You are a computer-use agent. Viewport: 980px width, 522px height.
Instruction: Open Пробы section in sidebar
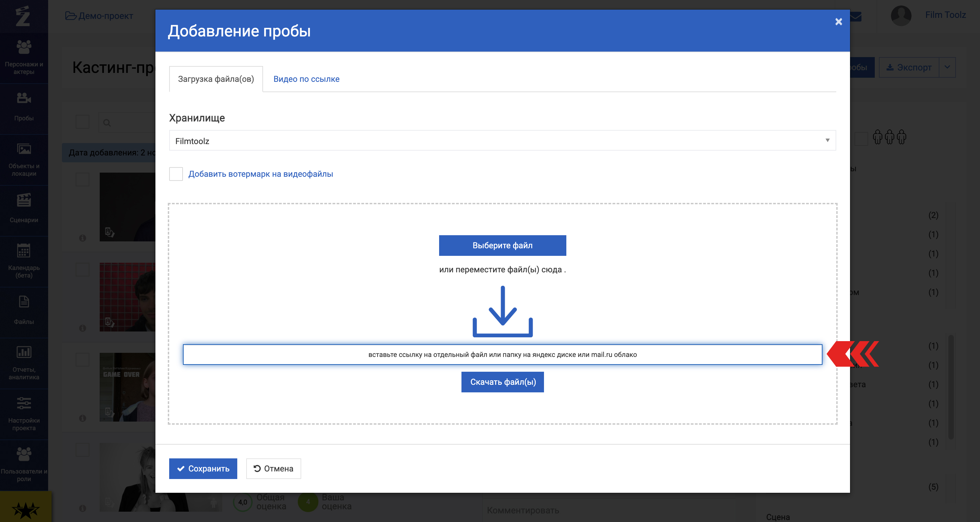(24, 108)
